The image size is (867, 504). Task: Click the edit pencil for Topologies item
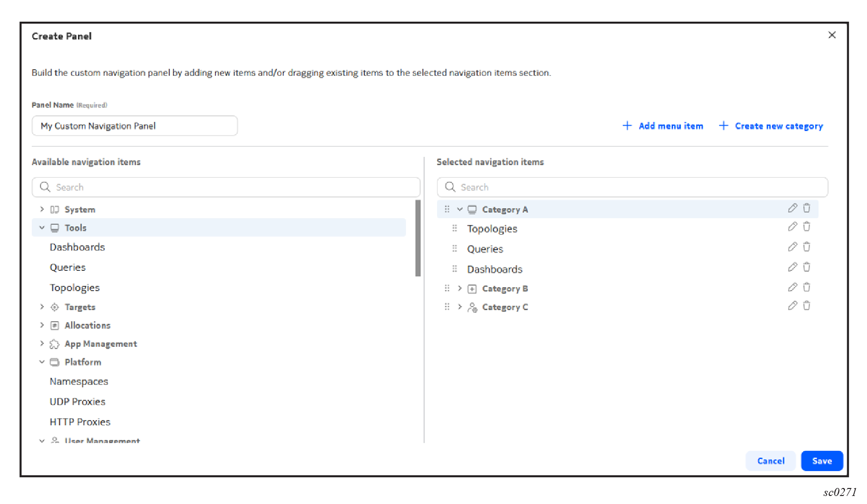pyautogui.click(x=792, y=227)
